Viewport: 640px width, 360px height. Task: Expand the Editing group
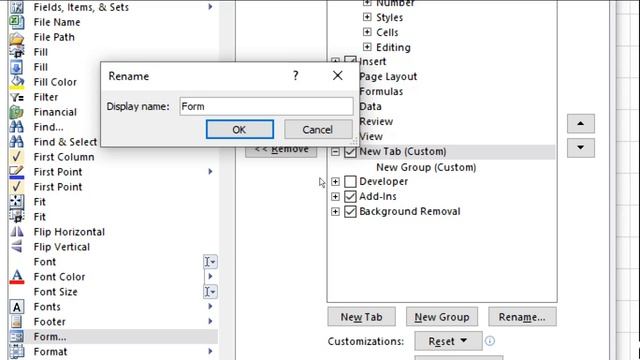click(367, 47)
